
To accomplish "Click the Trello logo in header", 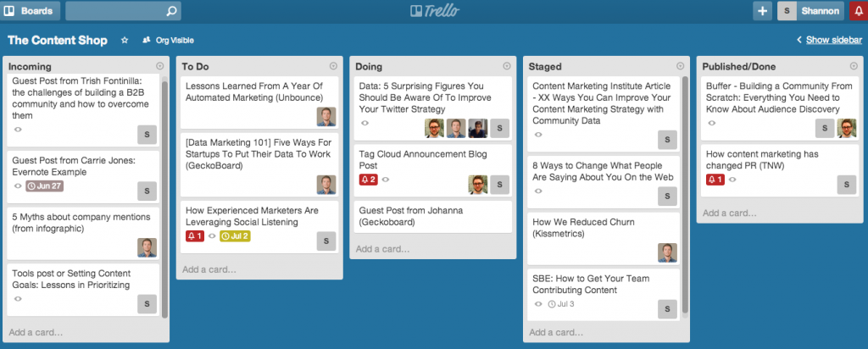I will coord(435,10).
